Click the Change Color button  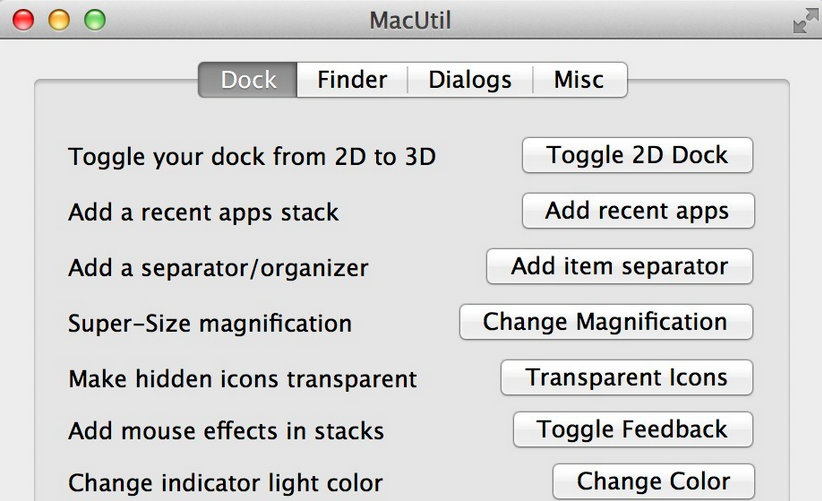pos(653,481)
